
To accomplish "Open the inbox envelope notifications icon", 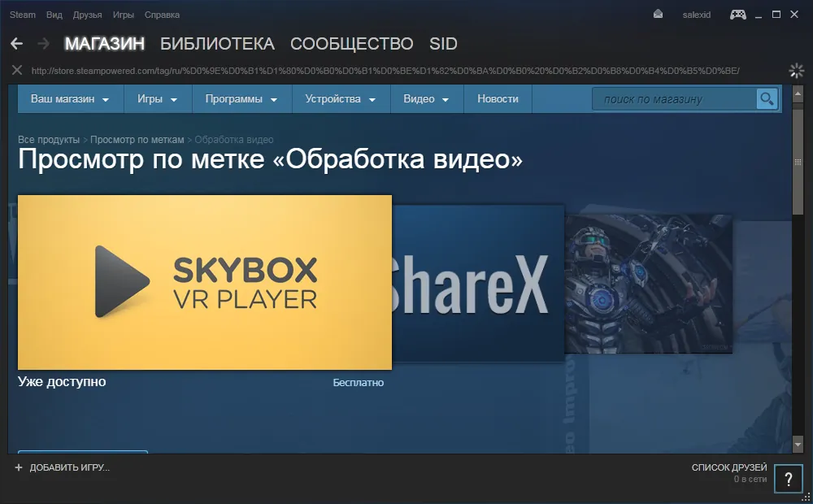I will pos(658,15).
